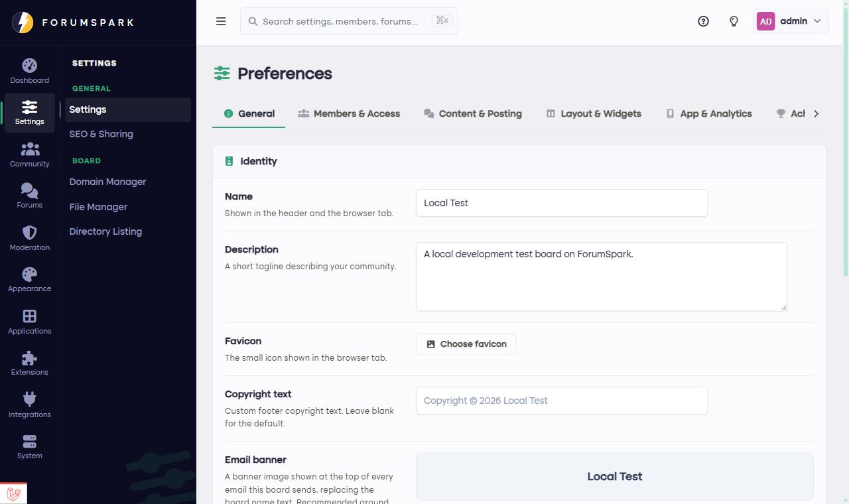Click into the Name text field

[562, 203]
